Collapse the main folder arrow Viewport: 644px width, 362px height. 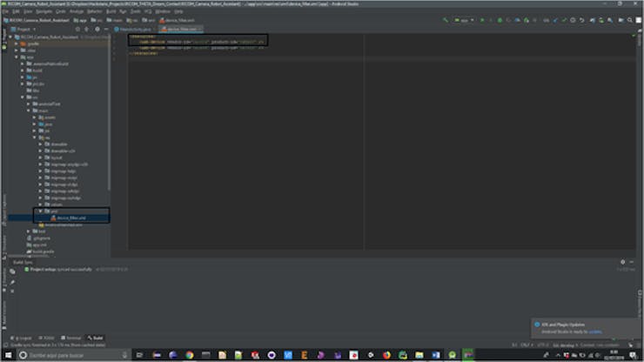[29, 111]
